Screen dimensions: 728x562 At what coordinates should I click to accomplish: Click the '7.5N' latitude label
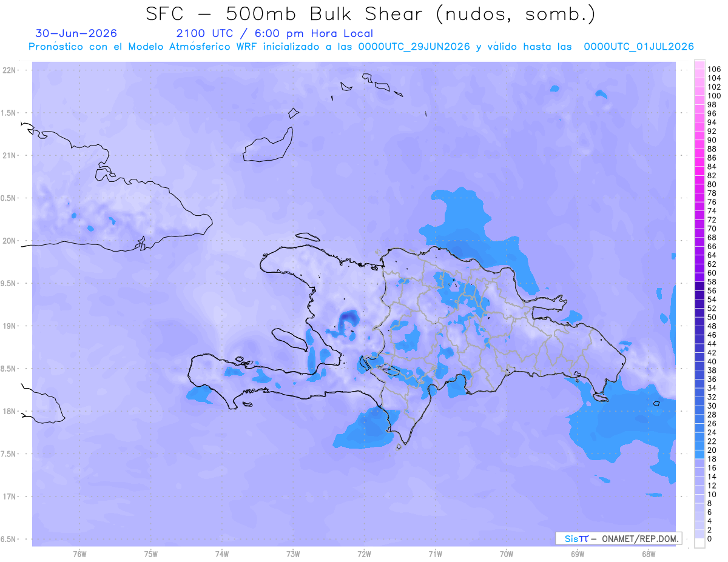(9, 453)
